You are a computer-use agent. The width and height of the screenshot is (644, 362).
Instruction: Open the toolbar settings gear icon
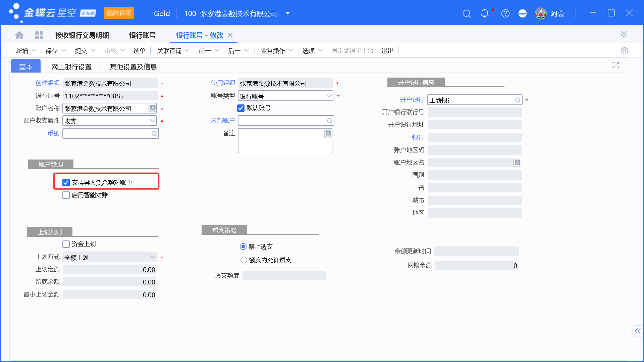coord(624,51)
